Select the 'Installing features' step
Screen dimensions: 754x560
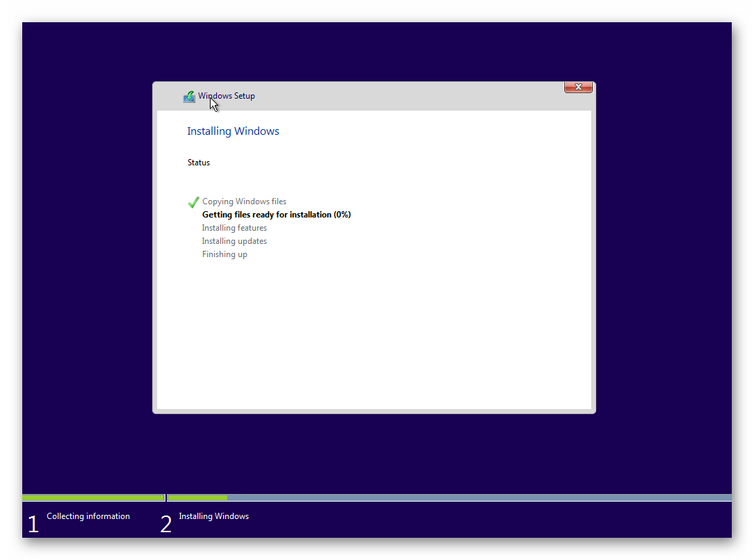234,228
